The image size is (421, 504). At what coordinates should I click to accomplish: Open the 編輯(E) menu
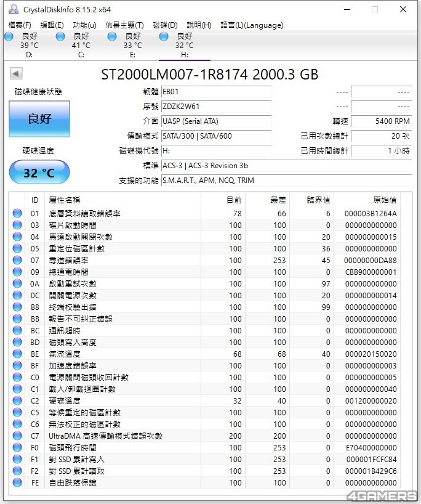(x=52, y=25)
